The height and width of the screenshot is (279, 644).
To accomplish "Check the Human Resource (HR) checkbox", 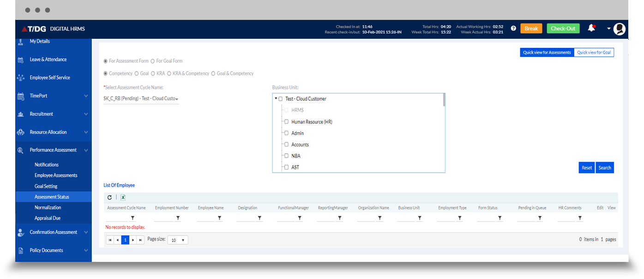I will pyautogui.click(x=286, y=122).
